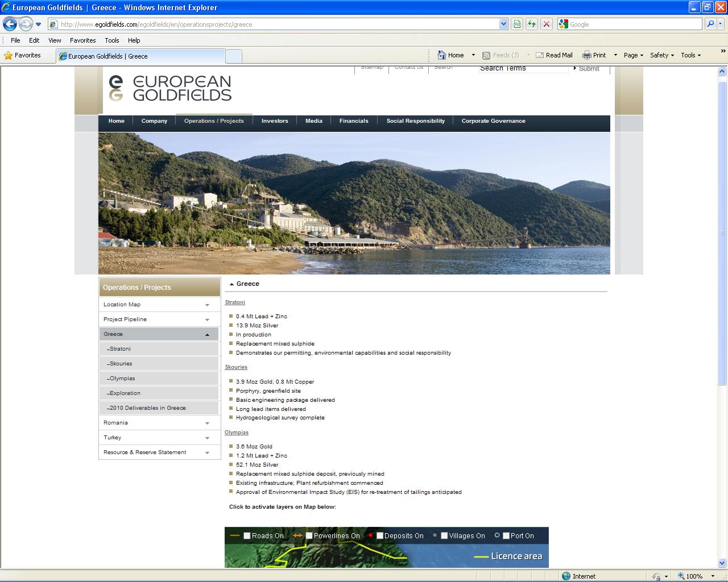The image size is (728, 582).
Task: Expand the Romania sidebar arrow
Action: point(207,423)
